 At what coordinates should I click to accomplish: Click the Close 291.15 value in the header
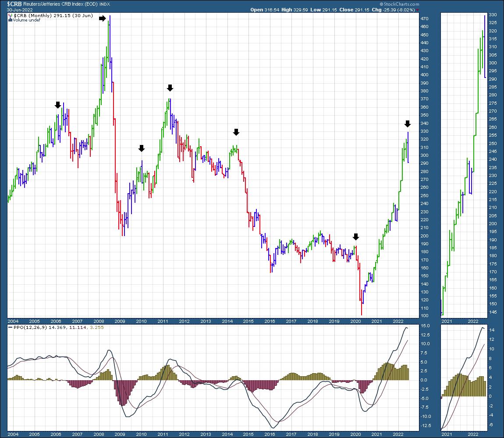tap(354, 10)
